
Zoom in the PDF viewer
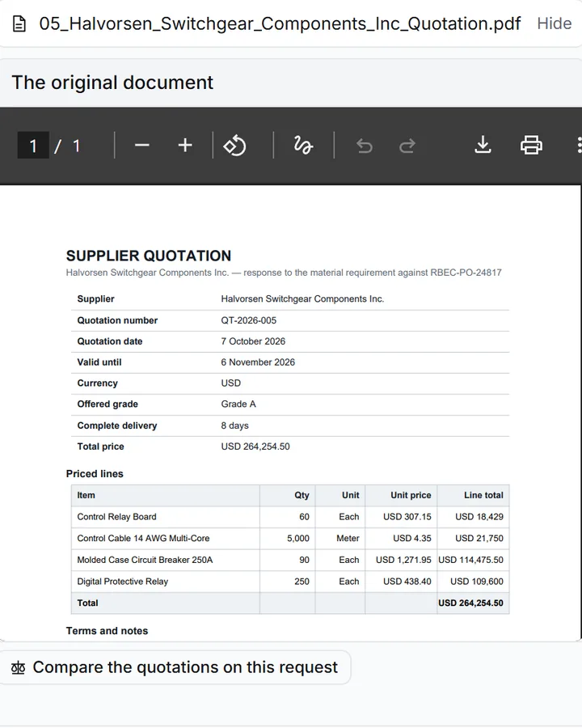pyautogui.click(x=185, y=146)
